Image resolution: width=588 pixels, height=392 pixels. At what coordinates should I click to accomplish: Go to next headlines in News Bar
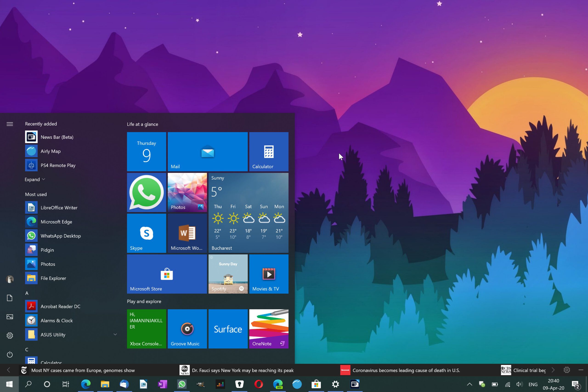[553, 370]
